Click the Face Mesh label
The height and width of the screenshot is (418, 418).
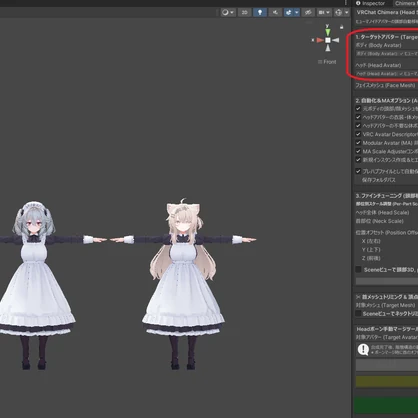(385, 85)
